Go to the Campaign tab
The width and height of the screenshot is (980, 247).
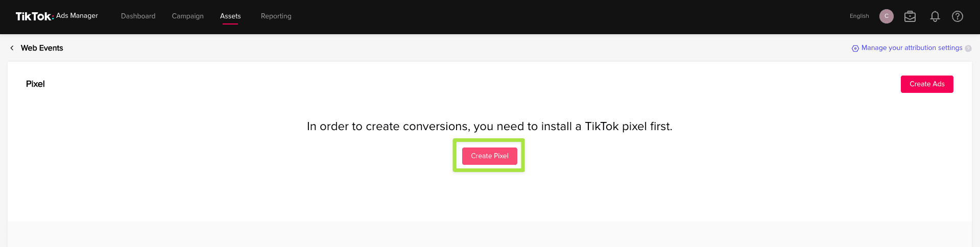tap(187, 16)
